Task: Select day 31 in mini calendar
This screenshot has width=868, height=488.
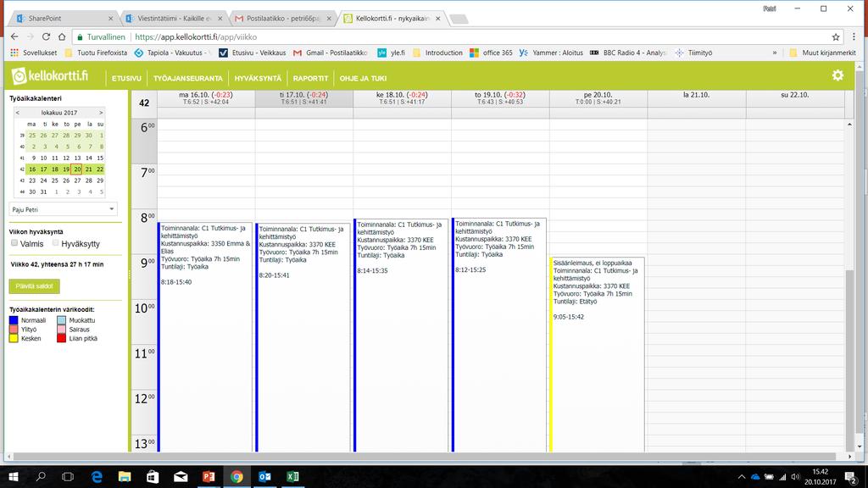Action: (x=44, y=192)
